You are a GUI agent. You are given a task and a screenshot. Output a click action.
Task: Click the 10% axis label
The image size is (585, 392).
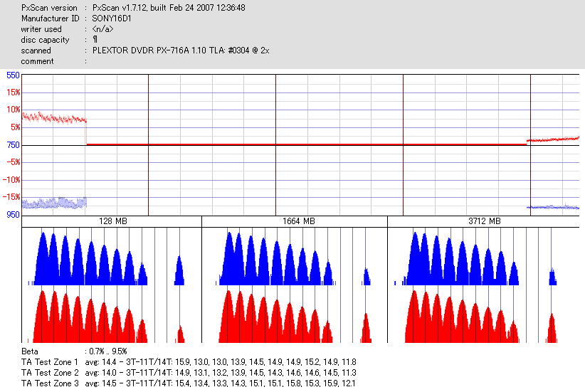pyautogui.click(x=13, y=110)
